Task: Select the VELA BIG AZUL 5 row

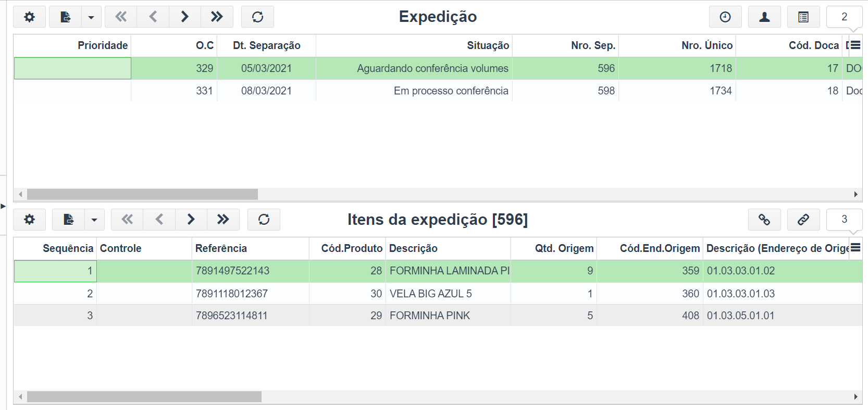Action: pos(438,294)
